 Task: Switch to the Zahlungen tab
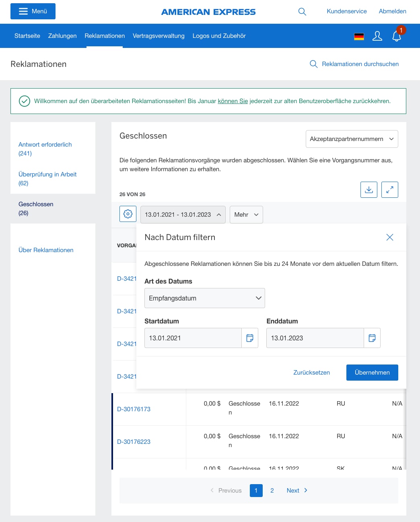tap(62, 36)
